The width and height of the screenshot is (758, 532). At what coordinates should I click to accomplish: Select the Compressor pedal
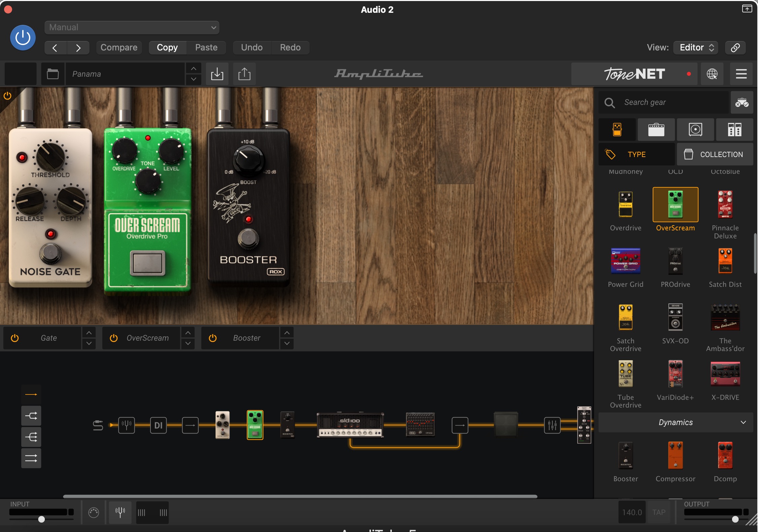click(676, 456)
